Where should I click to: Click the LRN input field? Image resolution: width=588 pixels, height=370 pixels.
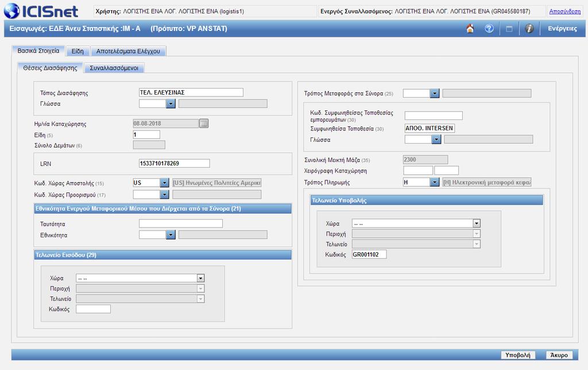(175, 163)
